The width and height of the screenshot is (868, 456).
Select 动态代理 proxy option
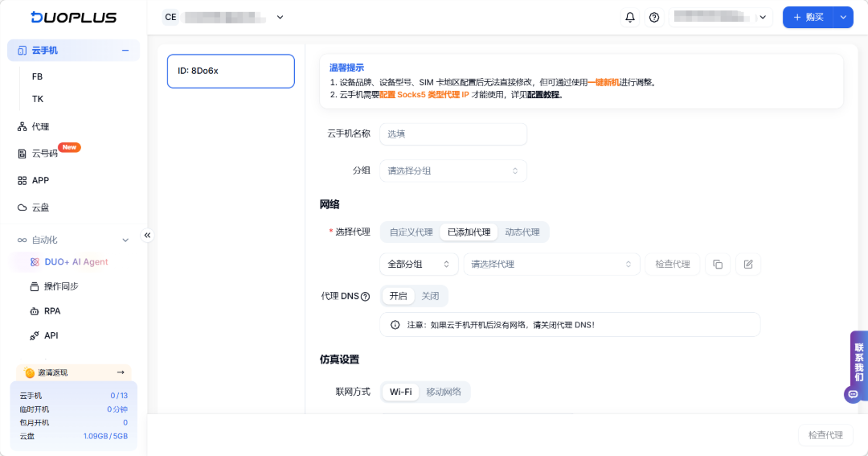(522, 232)
